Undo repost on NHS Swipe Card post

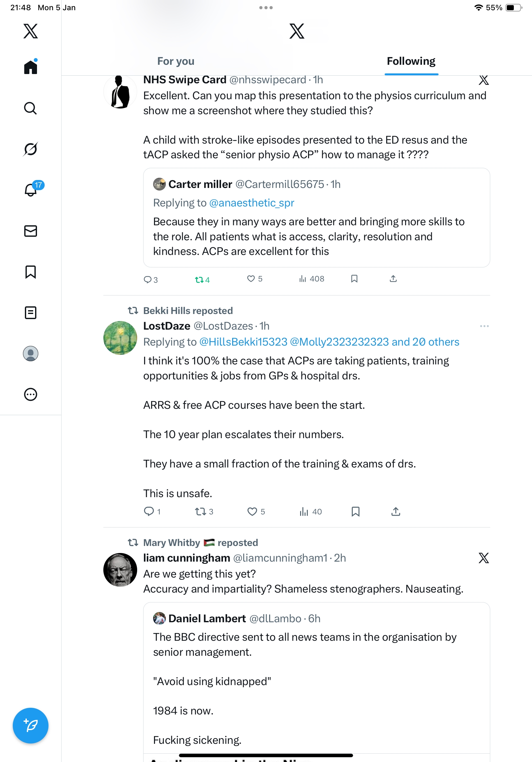pyautogui.click(x=199, y=280)
